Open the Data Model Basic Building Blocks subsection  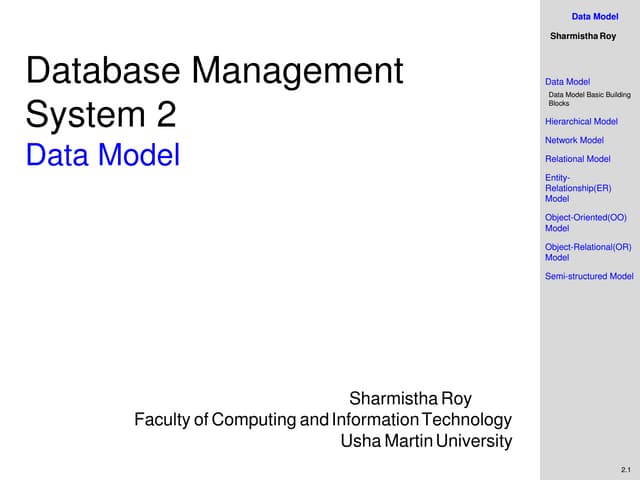coord(589,98)
